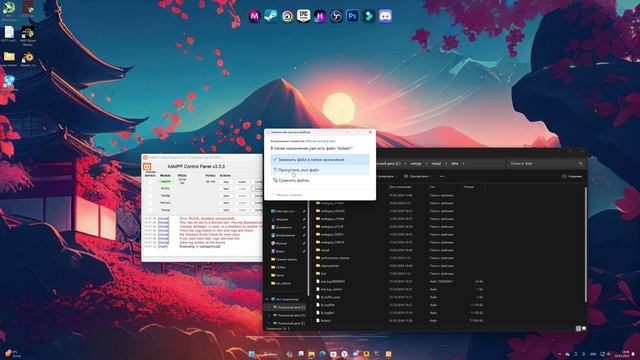Open Документы in the Explorer sidebar

282,227
